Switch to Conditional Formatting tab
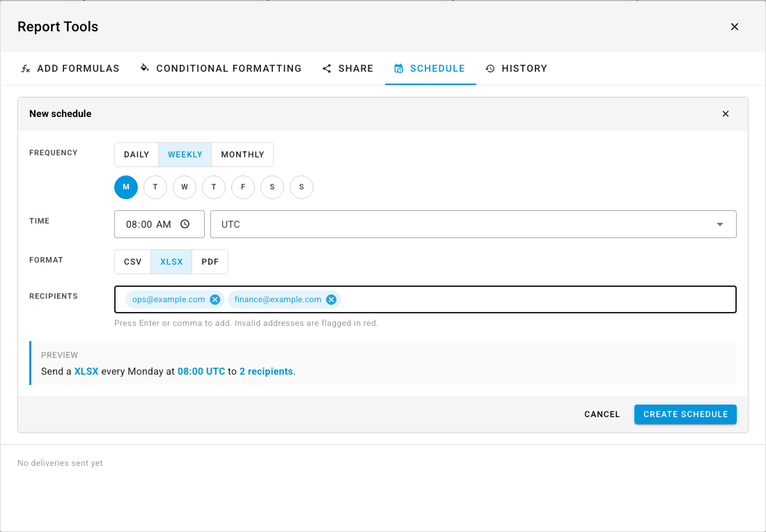Screen dimensions: 766x532 pos(221,68)
